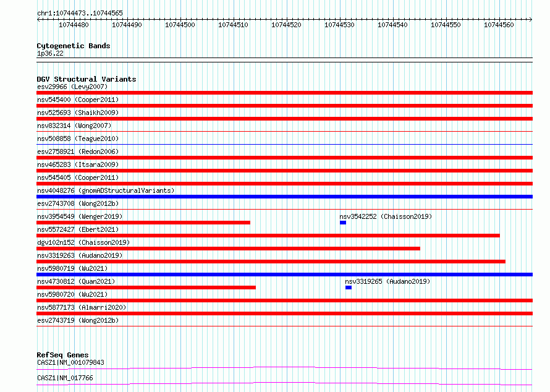Click the 10744560 ruler position
Screen dimensions: 550x392
[x=499, y=25]
